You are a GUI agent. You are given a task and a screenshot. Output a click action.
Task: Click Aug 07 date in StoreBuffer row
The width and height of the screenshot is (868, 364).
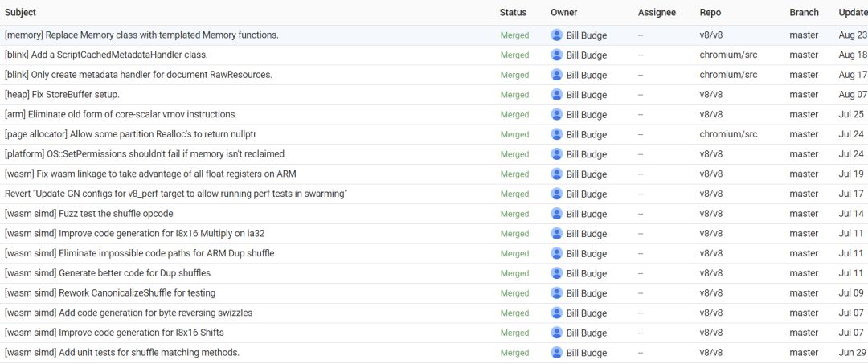(x=851, y=95)
